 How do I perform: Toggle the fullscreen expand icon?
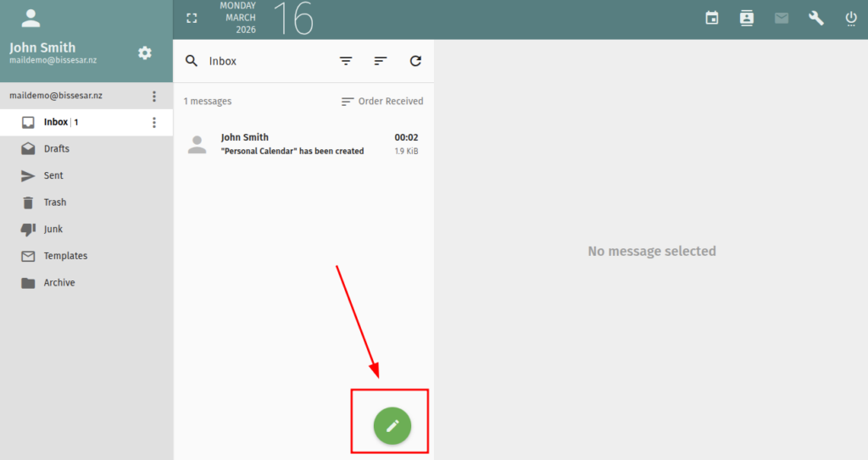192,18
